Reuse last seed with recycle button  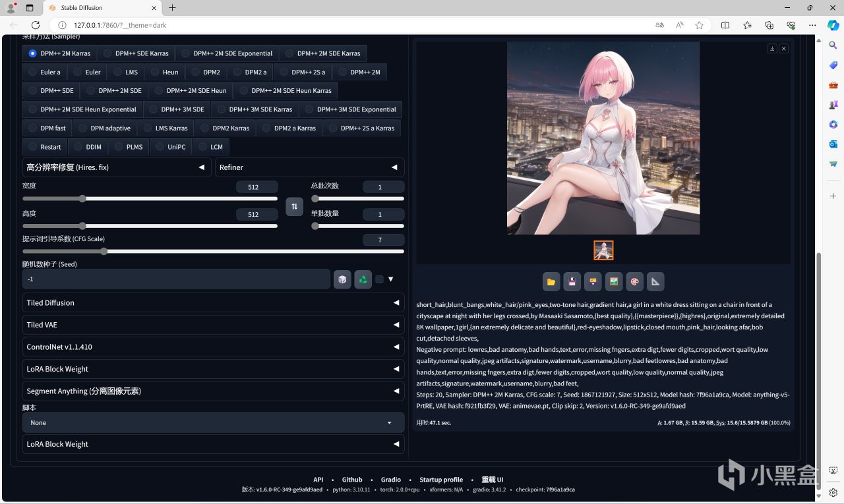(363, 279)
